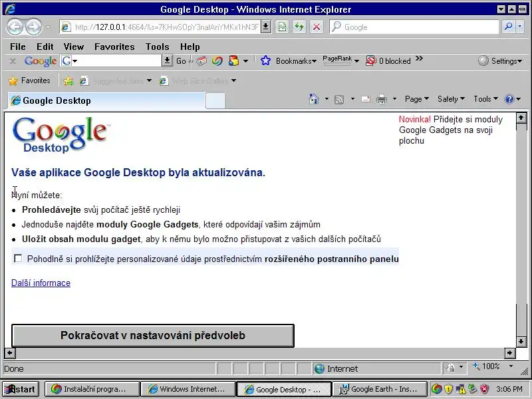Open the Safety command bar menu
Screen dimensions: 532x399
pyautogui.click(x=451, y=99)
